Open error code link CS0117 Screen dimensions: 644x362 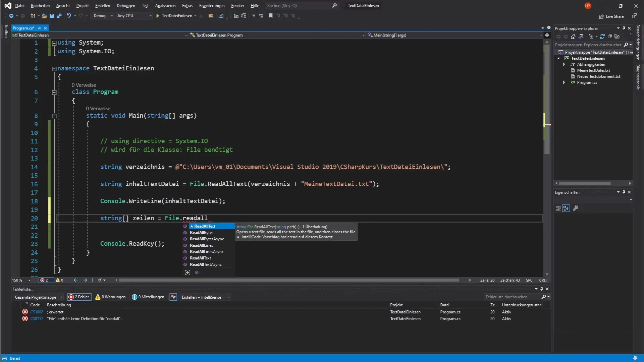coord(37,319)
